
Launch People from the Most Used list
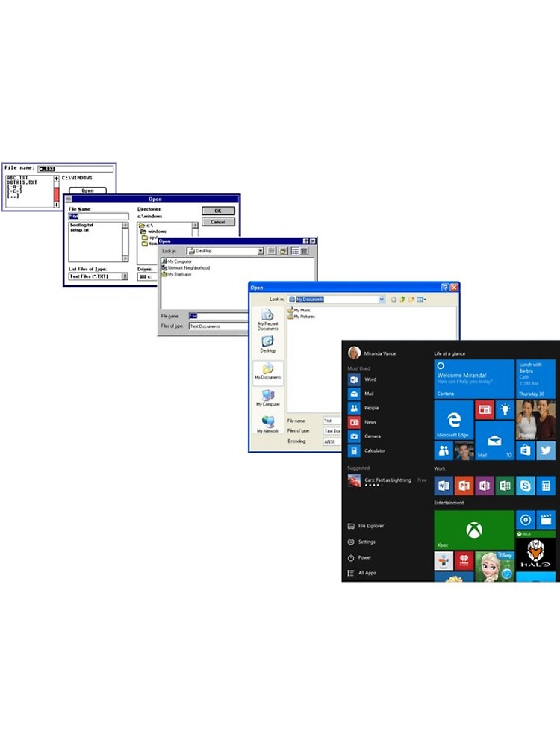click(x=364, y=408)
